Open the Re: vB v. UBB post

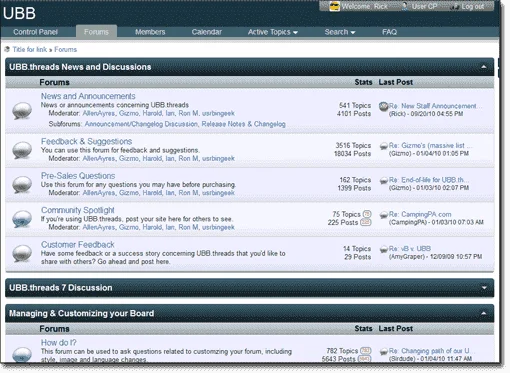click(410, 248)
